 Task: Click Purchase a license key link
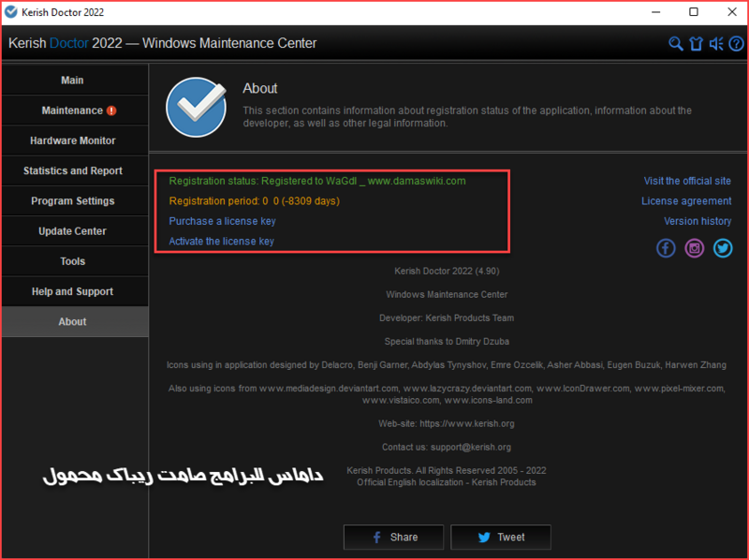point(222,221)
